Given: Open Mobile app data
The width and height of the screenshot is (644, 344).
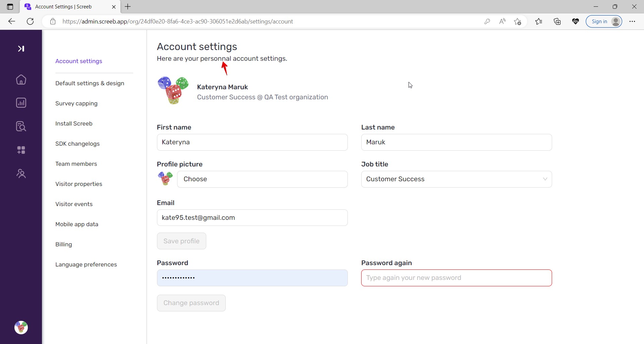Looking at the screenshot, I should [77, 224].
